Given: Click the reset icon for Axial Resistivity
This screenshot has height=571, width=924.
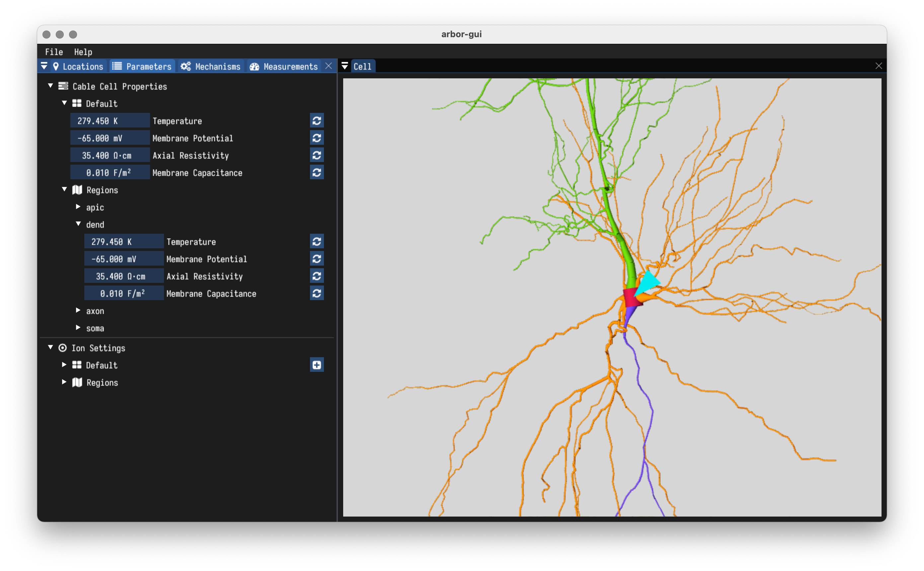Looking at the screenshot, I should tap(317, 155).
